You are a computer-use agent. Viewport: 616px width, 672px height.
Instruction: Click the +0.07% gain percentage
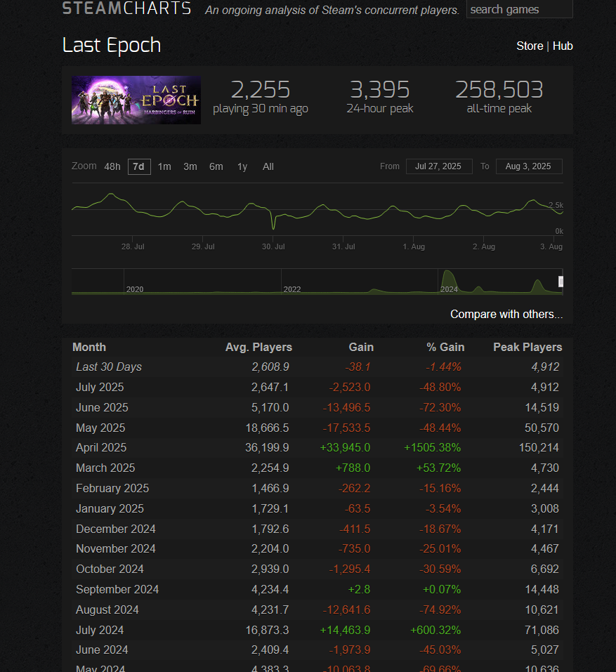pos(442,589)
